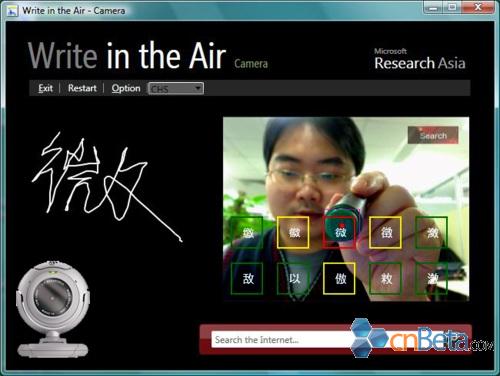Pick the 以 candidate character box
This screenshot has height=376, width=500.
click(294, 278)
